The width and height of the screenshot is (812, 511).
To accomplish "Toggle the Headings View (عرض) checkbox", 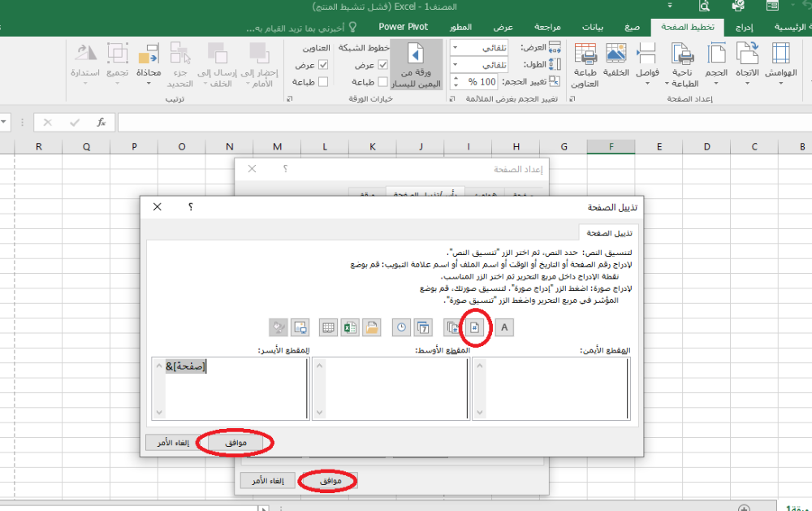I will coord(323,65).
